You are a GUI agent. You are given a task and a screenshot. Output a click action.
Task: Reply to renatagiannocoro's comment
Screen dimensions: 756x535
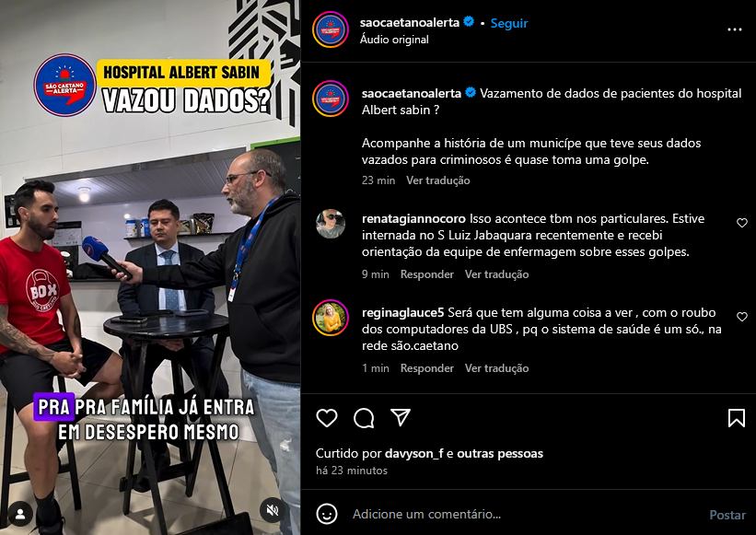(426, 274)
